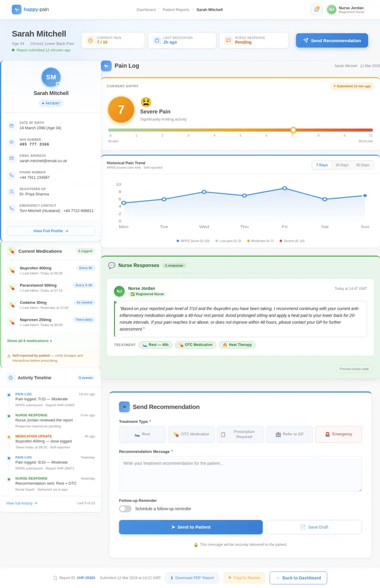Image resolution: width=380 pixels, height=588 pixels.
Task: Click the email address envelope icon
Action: tap(11, 159)
